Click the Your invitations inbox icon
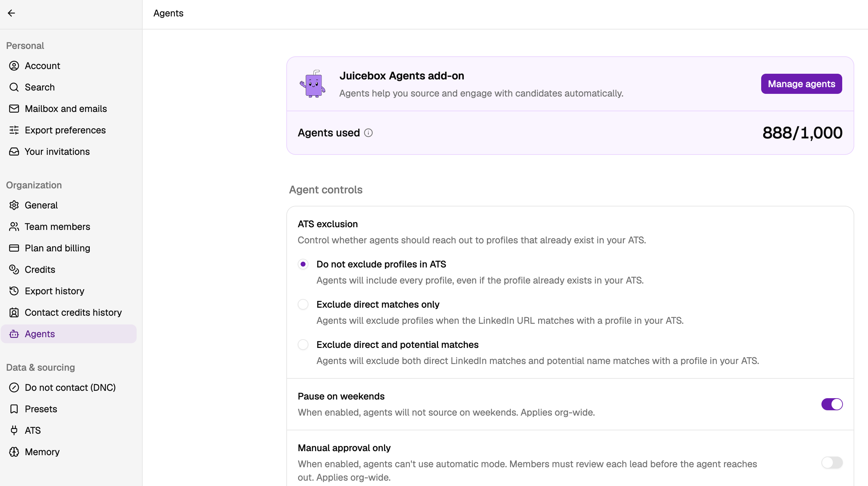868x486 pixels. click(14, 152)
